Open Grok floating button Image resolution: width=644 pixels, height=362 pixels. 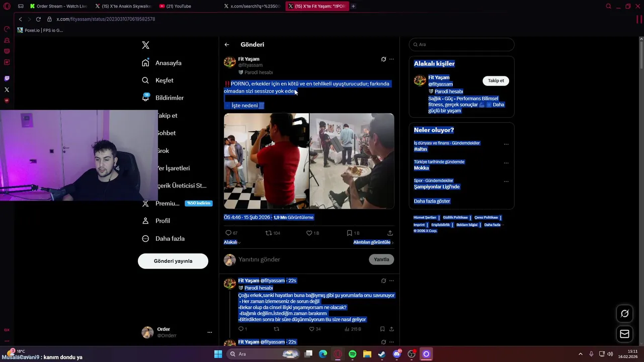(x=624, y=314)
